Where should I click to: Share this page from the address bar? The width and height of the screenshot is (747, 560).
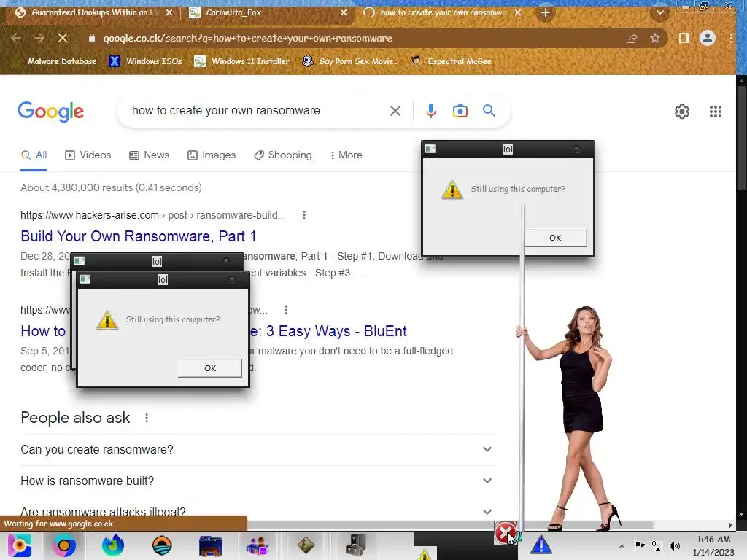pos(632,38)
